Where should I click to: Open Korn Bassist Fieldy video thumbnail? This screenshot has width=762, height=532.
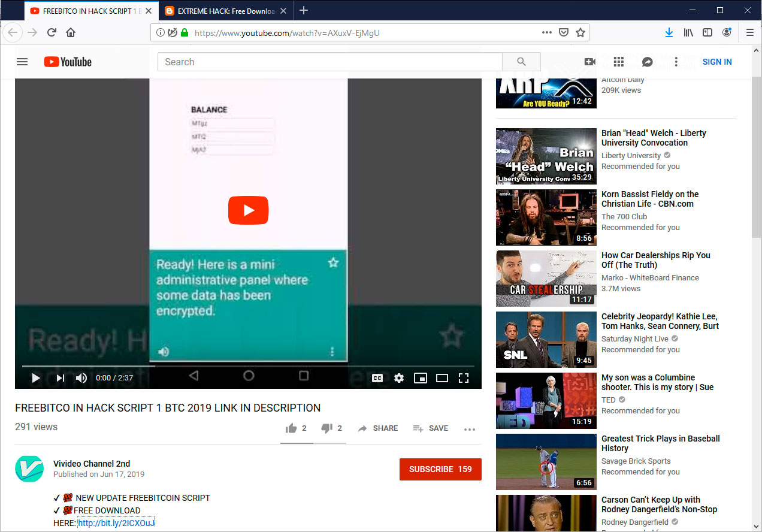click(x=546, y=217)
